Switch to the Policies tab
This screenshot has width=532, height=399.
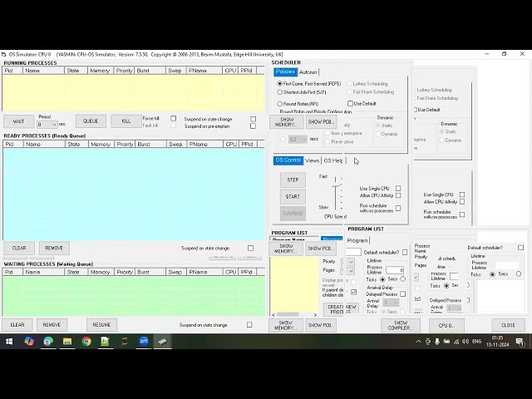point(285,71)
